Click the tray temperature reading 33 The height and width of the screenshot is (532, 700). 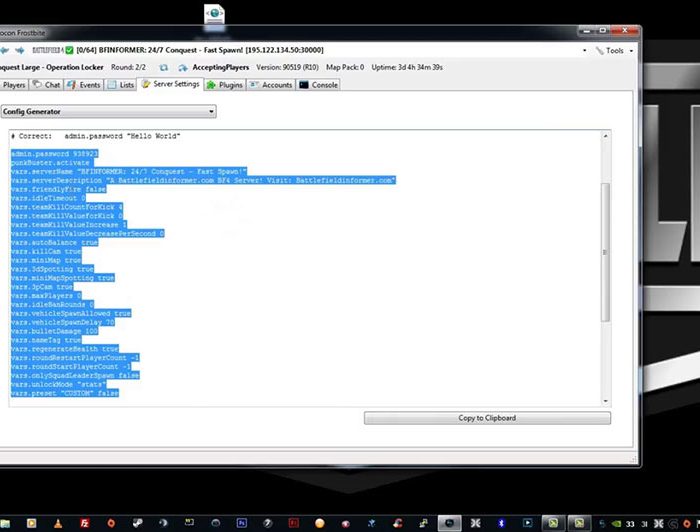point(630,524)
